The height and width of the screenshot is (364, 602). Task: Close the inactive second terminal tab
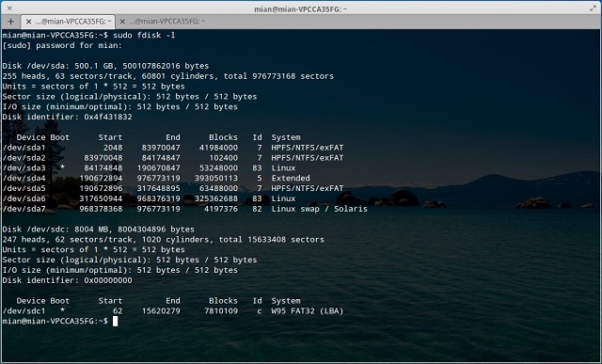122,22
